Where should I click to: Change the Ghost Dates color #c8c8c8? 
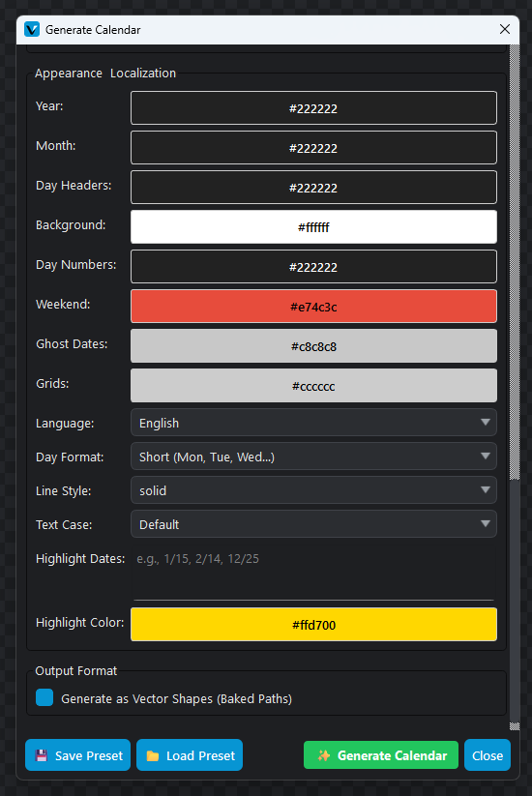click(x=313, y=345)
